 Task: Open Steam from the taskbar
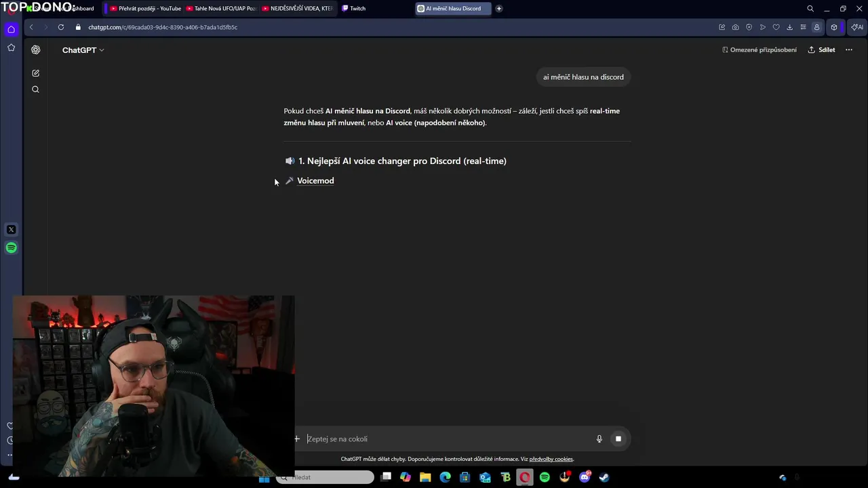click(604, 477)
